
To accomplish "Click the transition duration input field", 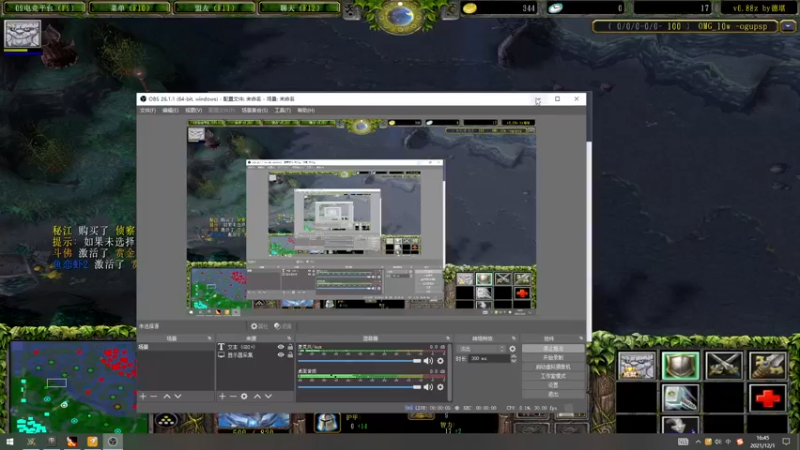I will coord(489,359).
